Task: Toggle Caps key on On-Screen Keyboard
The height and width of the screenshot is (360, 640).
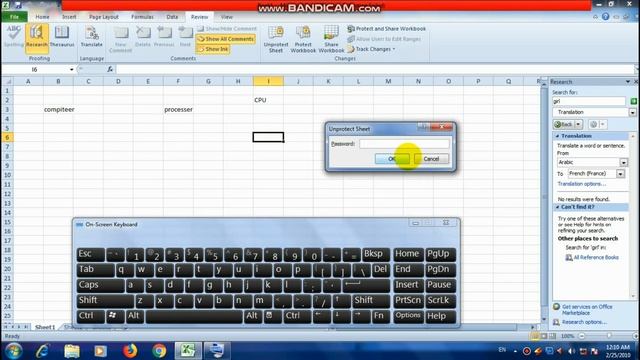Action: [100, 285]
